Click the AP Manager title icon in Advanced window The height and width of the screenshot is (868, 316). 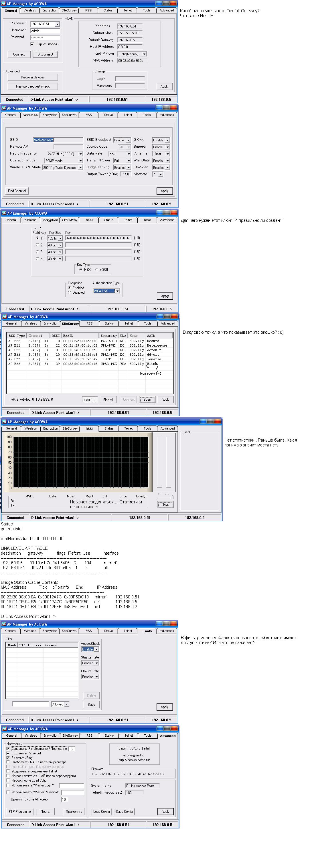[x=4, y=729]
